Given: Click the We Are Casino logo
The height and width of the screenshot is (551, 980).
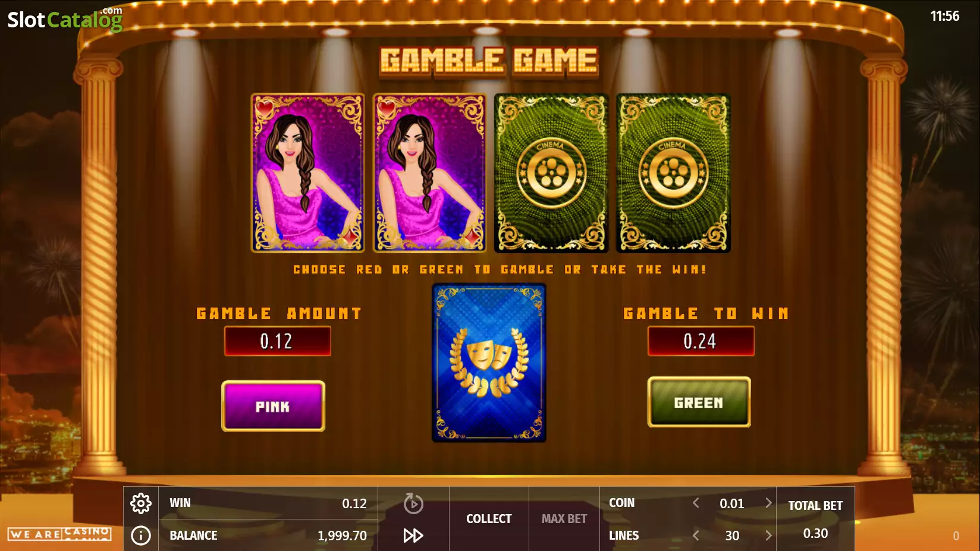Looking at the screenshot, I should point(59,534).
